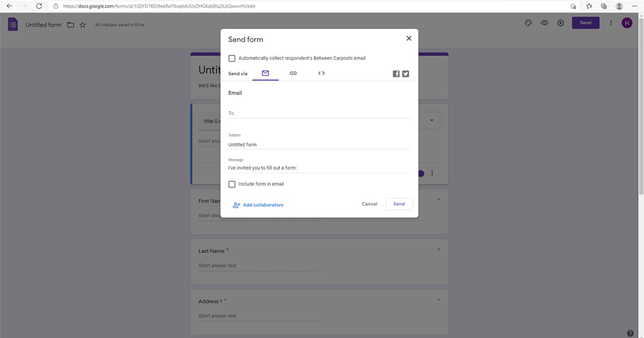Click into the To email field
This screenshot has width=644, height=338.
pos(319,113)
